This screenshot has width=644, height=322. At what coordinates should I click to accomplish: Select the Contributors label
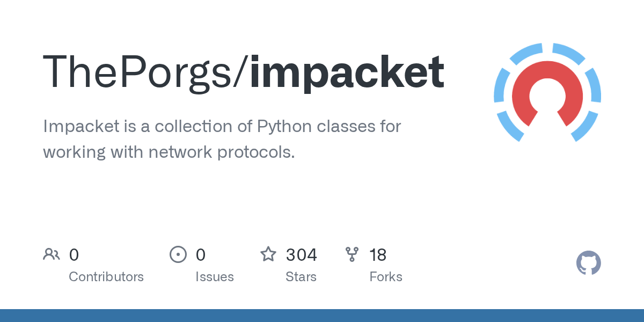tap(106, 277)
